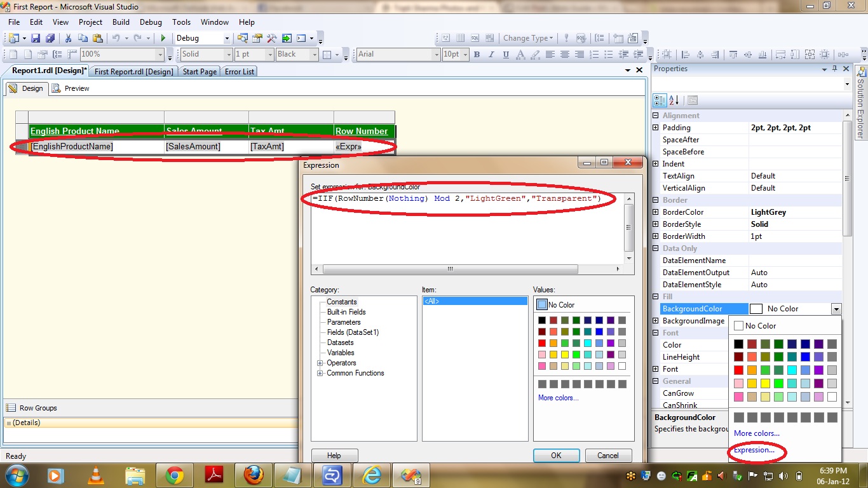Click the Paste clipboard icon
The image size is (868, 488).
click(x=97, y=39)
